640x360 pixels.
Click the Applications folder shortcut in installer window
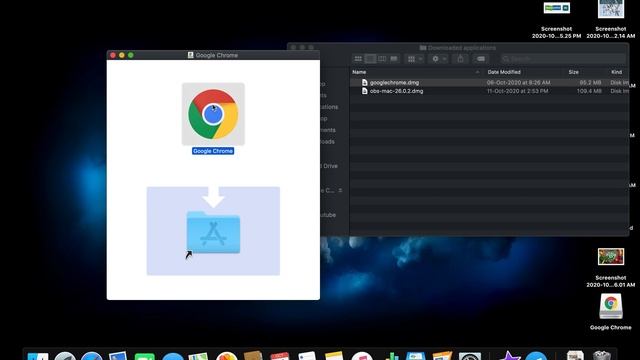click(213, 232)
